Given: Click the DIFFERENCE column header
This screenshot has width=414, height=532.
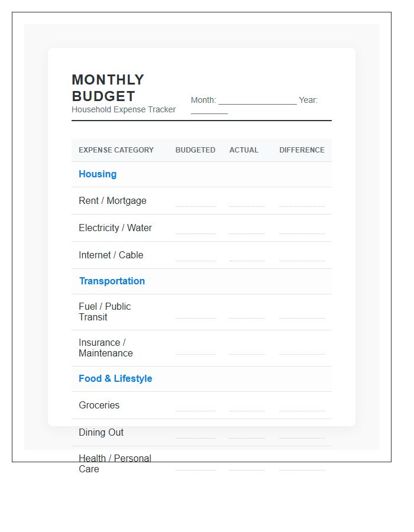Looking at the screenshot, I should 302,150.
